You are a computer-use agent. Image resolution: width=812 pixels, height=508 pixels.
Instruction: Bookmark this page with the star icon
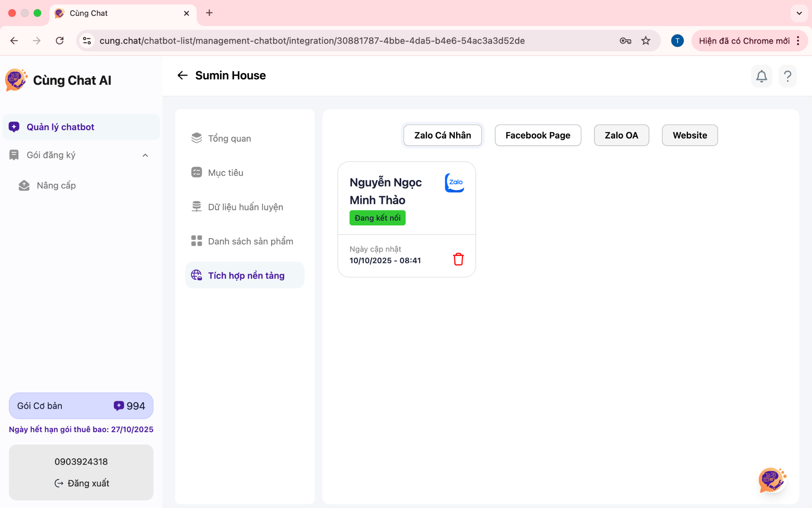646,40
